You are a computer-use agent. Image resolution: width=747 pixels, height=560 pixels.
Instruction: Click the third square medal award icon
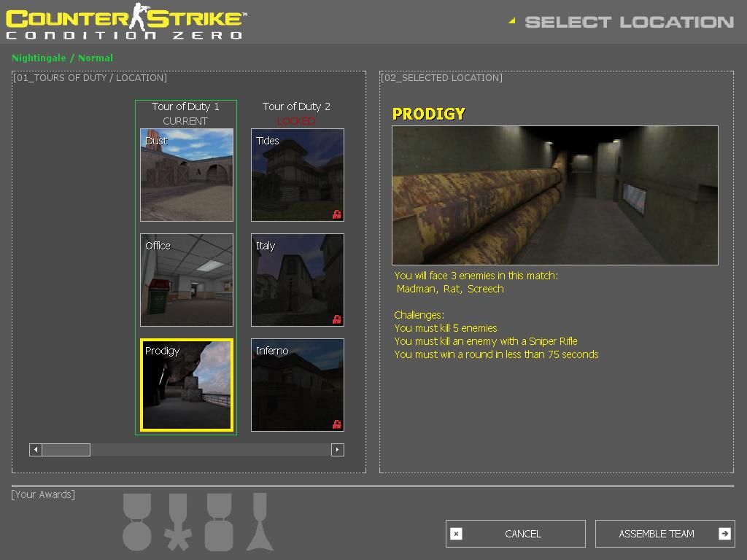[218, 522]
